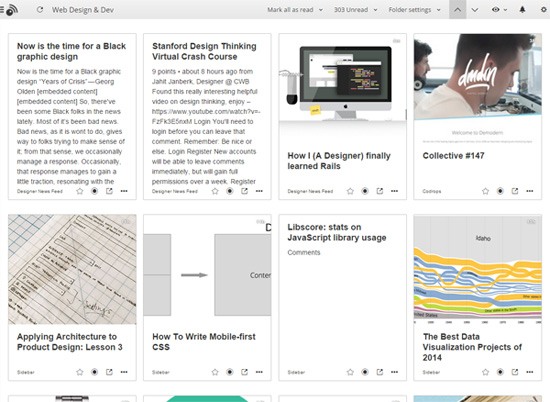550x402 pixels.
Task: Open more options on Applying Architecture card
Action: (124, 372)
